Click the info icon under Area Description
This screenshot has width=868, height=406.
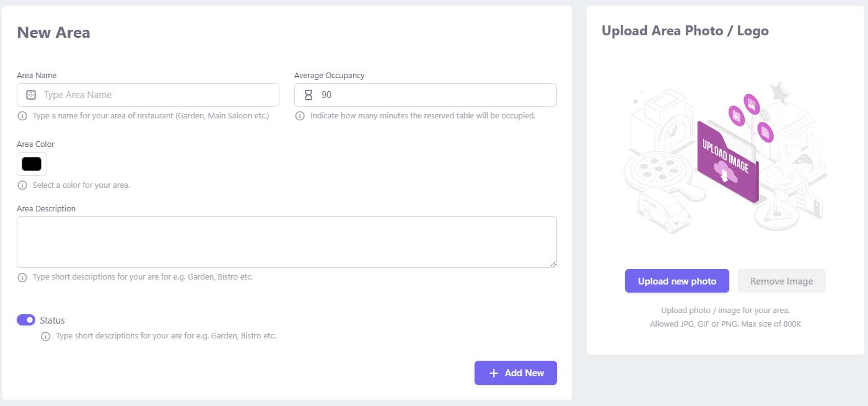pyautogui.click(x=22, y=277)
